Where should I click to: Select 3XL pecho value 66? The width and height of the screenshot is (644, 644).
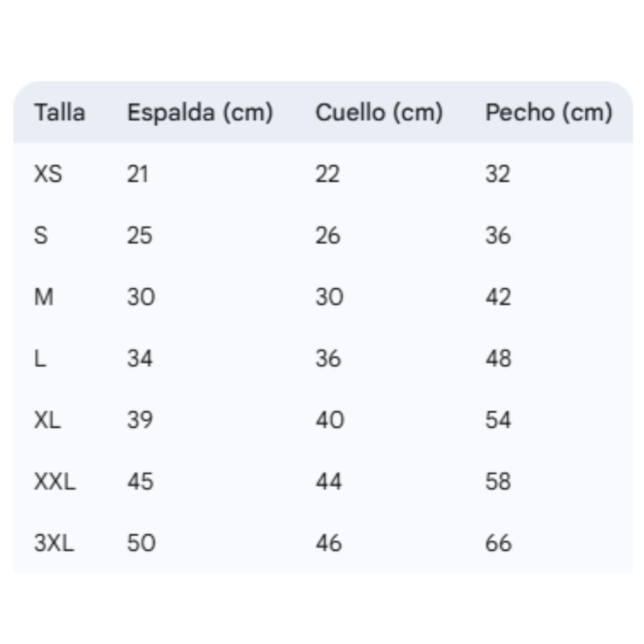coord(498,543)
